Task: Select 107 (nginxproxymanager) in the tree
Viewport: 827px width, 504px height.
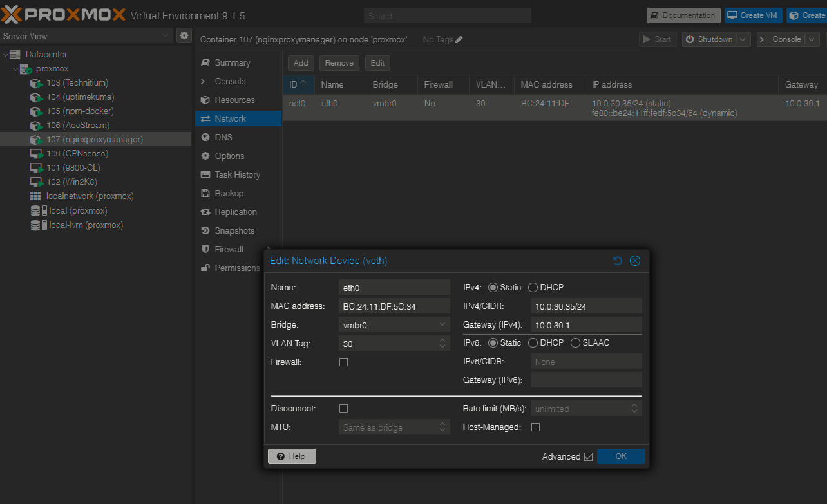Action: click(95, 140)
